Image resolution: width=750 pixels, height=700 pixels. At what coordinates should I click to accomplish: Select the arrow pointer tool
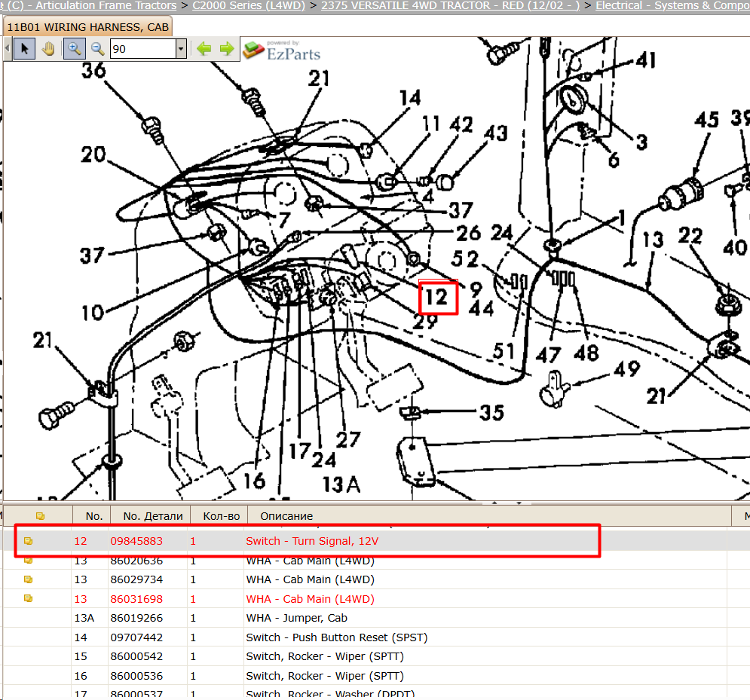pyautogui.click(x=24, y=49)
